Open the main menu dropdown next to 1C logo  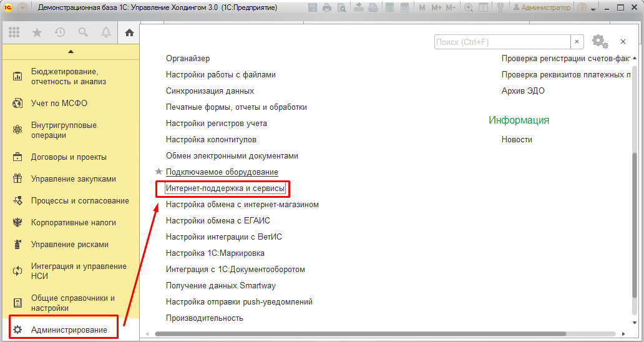(x=22, y=7)
